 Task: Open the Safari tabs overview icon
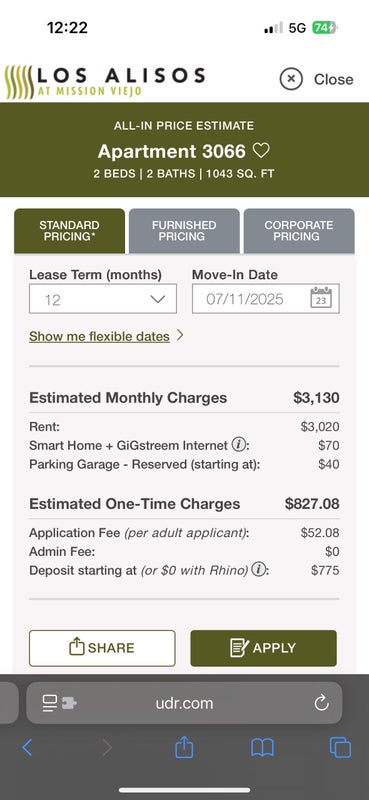[x=340, y=747]
